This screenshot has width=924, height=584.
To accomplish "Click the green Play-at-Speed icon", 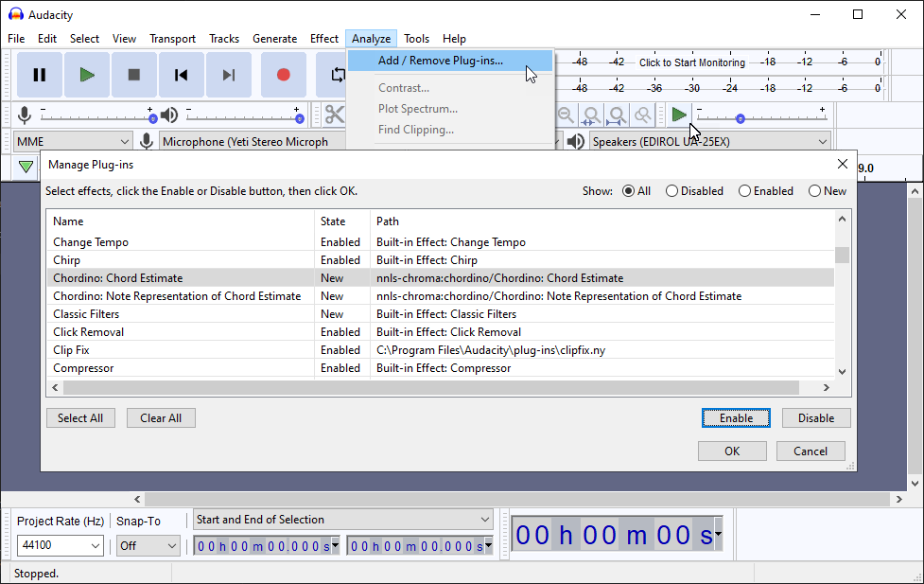I will coord(678,114).
